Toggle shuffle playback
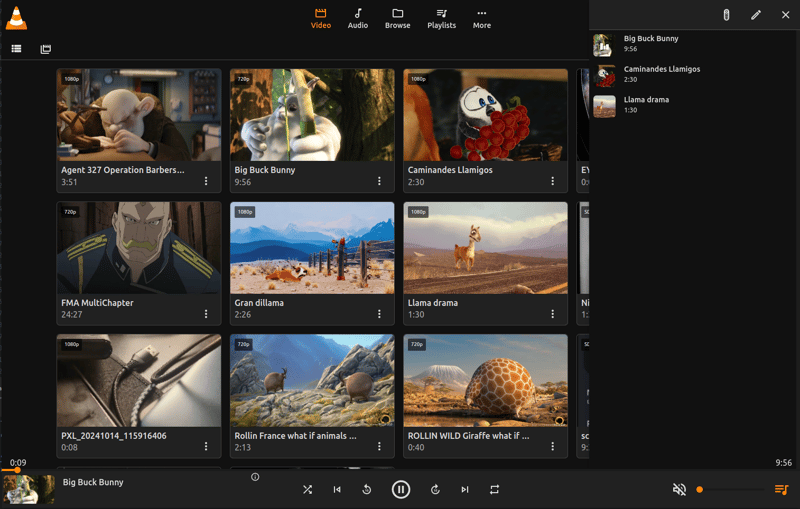The width and height of the screenshot is (800, 509). pos(307,490)
